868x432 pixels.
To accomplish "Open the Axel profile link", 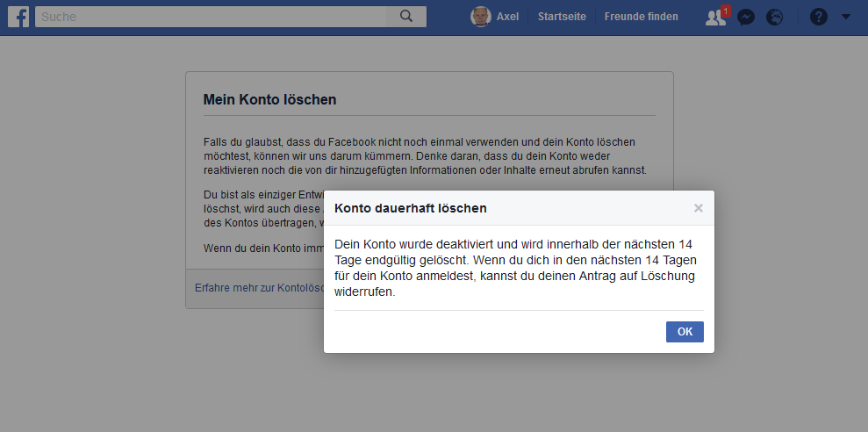I will 507,17.
